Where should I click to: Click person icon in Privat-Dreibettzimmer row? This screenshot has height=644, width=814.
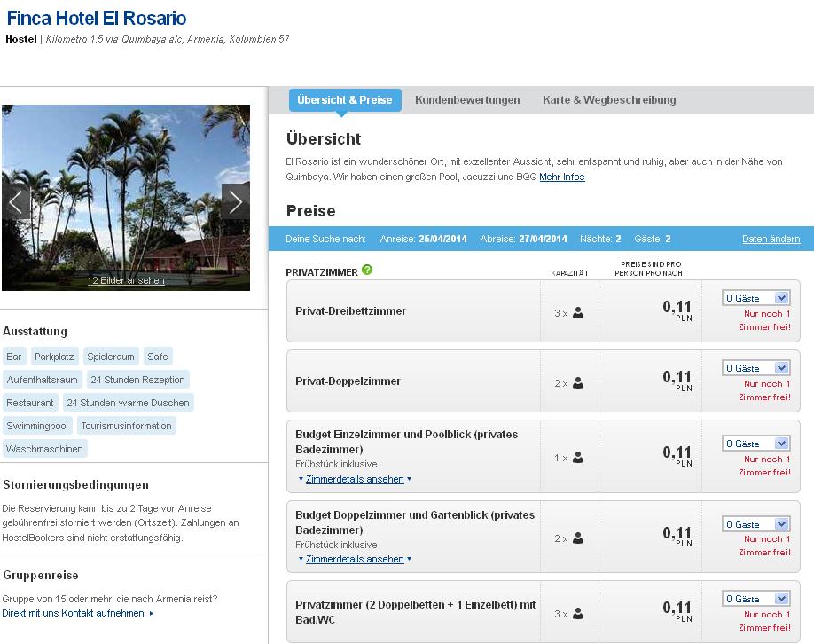click(x=578, y=313)
